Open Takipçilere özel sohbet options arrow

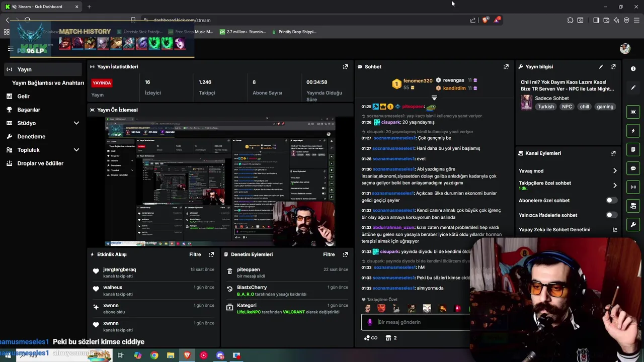614,186
